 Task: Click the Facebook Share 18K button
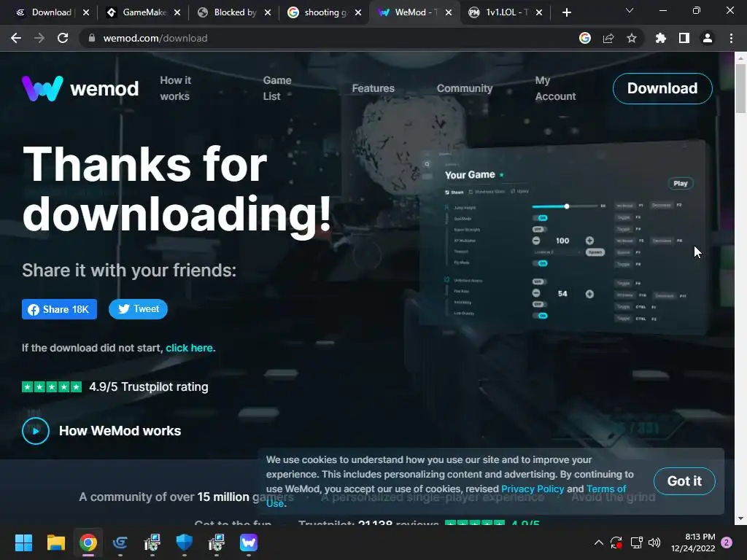[x=59, y=309]
